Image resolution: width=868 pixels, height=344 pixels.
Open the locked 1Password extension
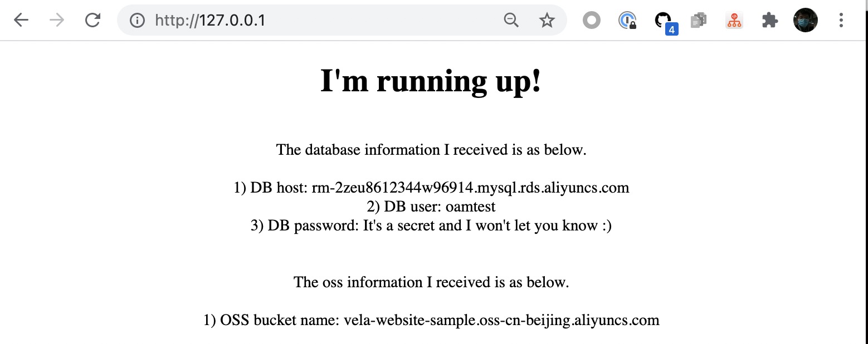coord(627,21)
